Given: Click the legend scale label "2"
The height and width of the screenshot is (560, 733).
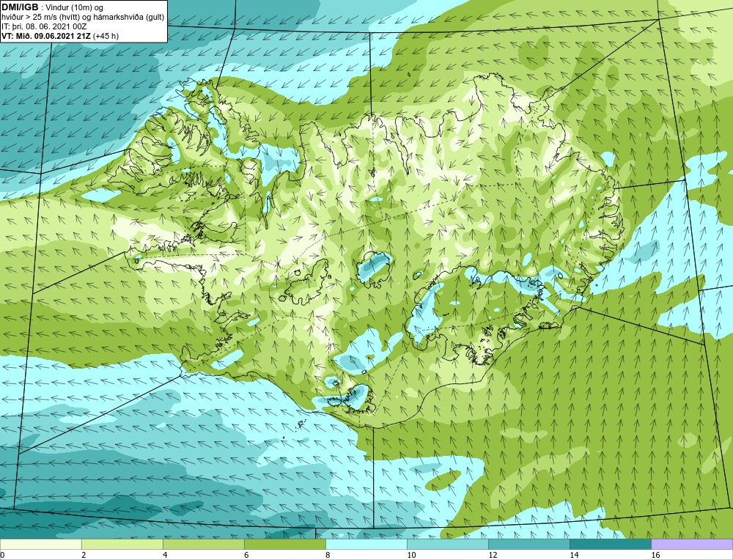Looking at the screenshot, I should coord(84,555).
